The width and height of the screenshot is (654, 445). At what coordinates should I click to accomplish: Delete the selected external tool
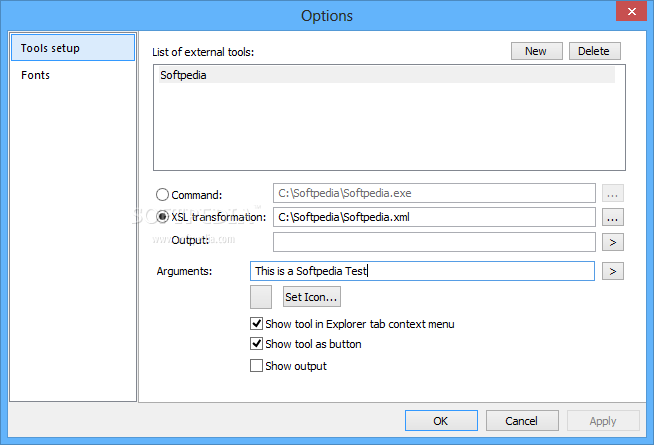tap(594, 51)
